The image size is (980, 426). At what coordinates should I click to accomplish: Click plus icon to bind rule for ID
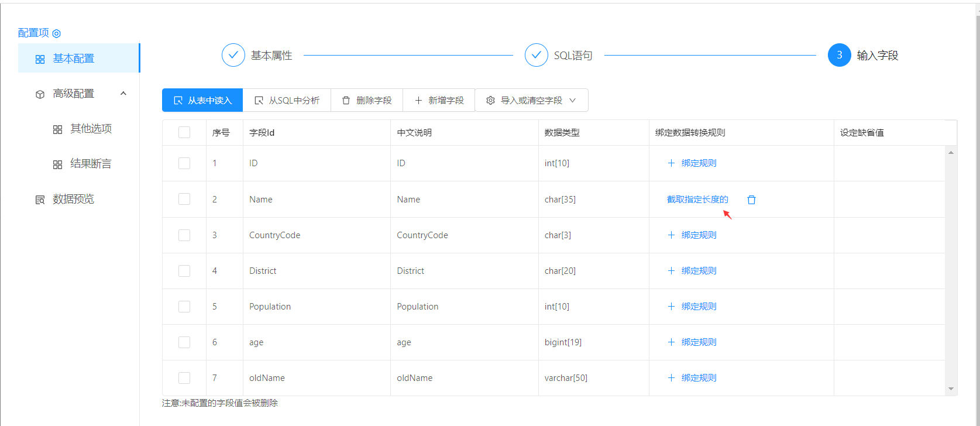tap(671, 163)
